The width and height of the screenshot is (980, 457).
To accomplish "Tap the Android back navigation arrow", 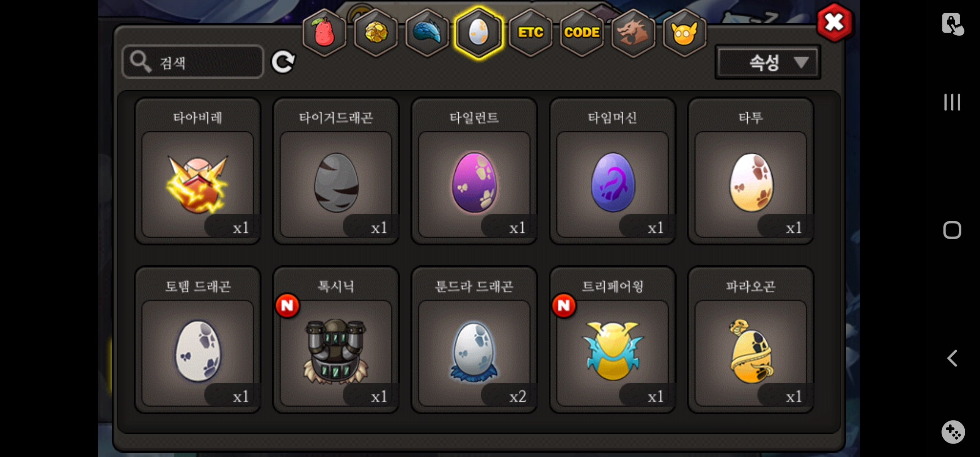I will click(952, 358).
